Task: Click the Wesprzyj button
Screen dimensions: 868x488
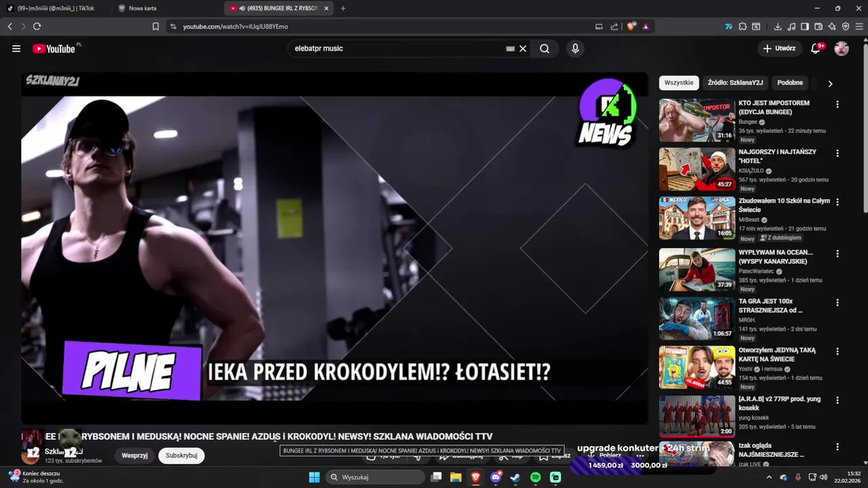Action: (134, 455)
